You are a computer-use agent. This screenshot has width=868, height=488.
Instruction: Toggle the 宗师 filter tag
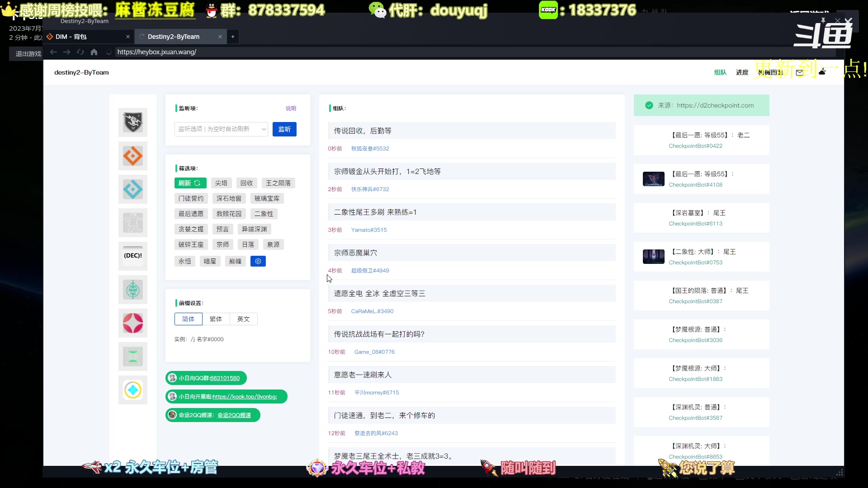click(x=223, y=244)
